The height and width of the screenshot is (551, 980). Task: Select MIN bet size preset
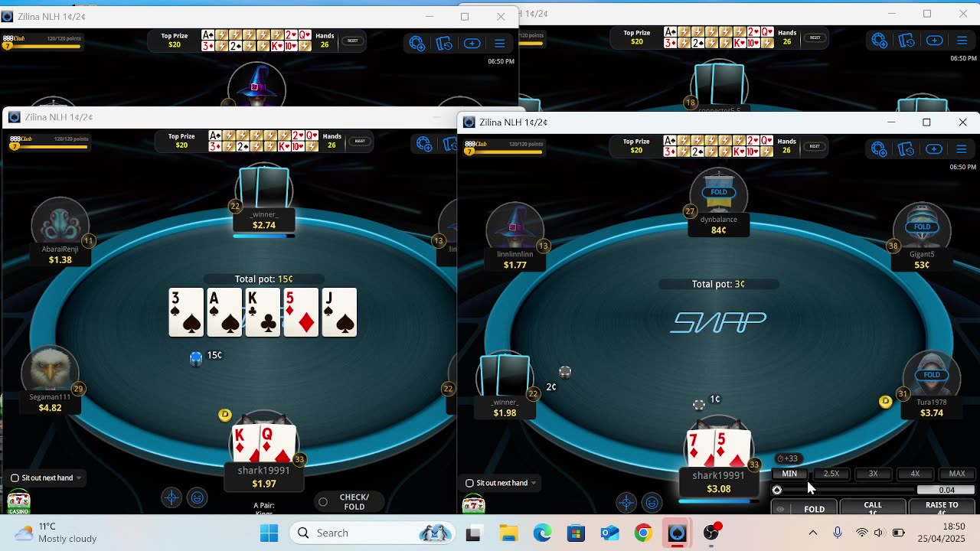point(789,474)
